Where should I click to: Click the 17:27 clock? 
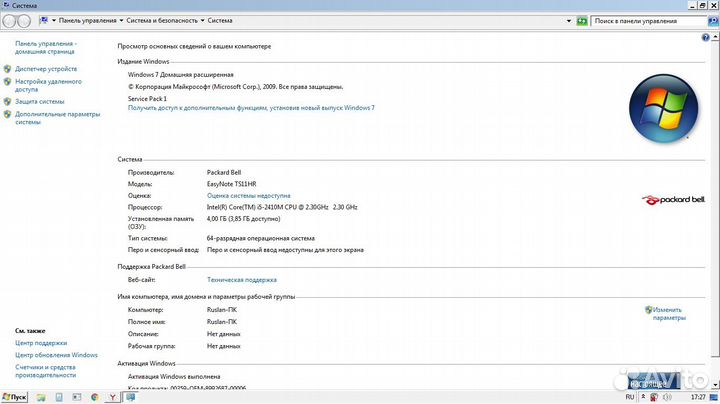(698, 397)
